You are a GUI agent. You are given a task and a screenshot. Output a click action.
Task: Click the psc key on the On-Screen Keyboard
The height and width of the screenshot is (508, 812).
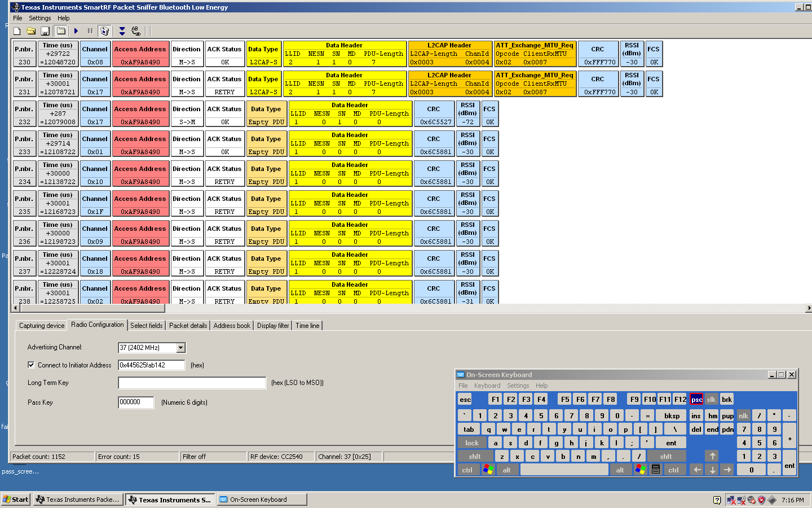tap(697, 400)
